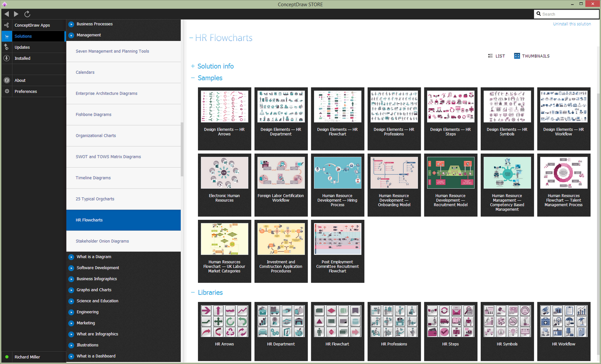Open Design Elements — HR Arrows sample
Viewport: 601px width, 364px height.
coord(224,119)
